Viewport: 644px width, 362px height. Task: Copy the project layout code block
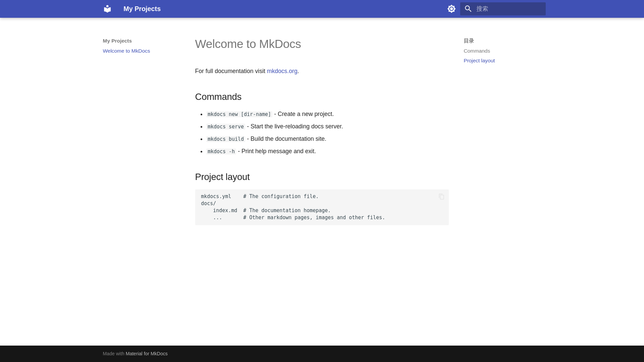point(441,197)
